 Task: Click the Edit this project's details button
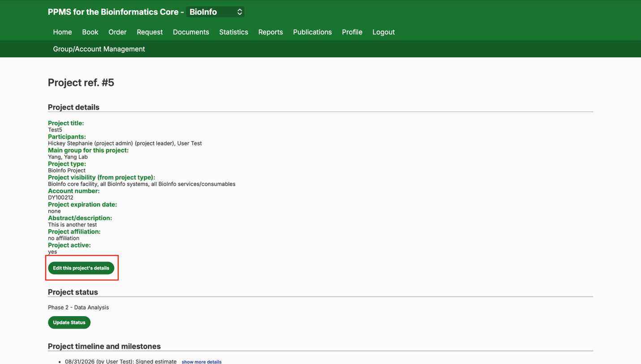coord(81,268)
